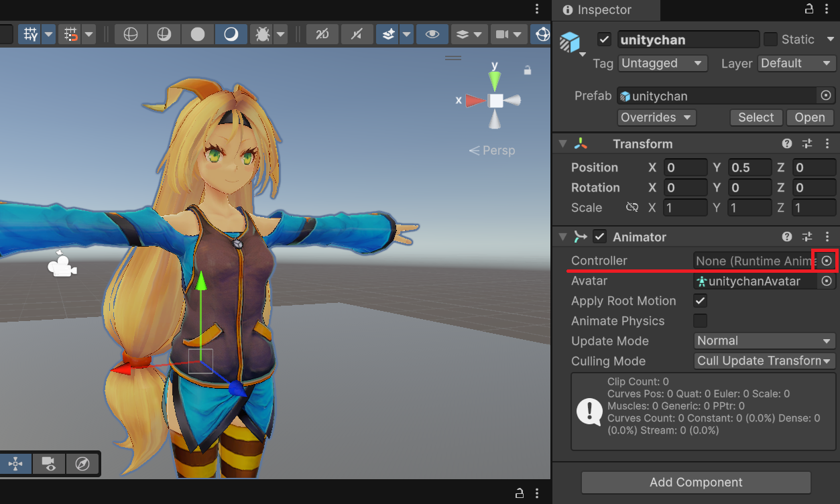Screen dimensions: 840x504
Task: Click the Animator preset settings icon
Action: pyautogui.click(x=807, y=237)
